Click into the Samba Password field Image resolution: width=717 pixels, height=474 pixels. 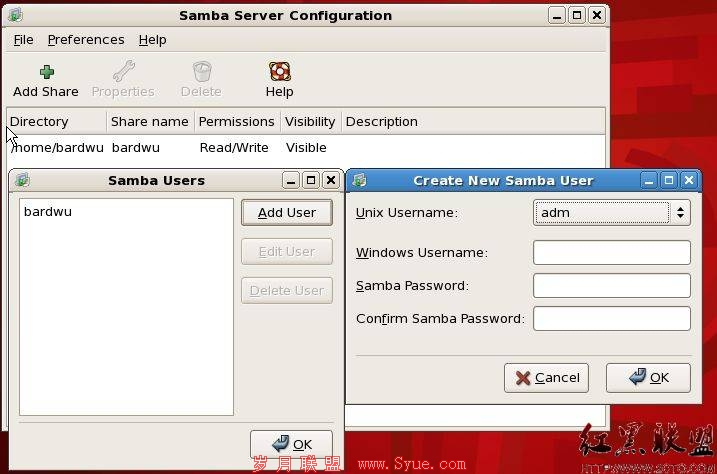pyautogui.click(x=612, y=285)
